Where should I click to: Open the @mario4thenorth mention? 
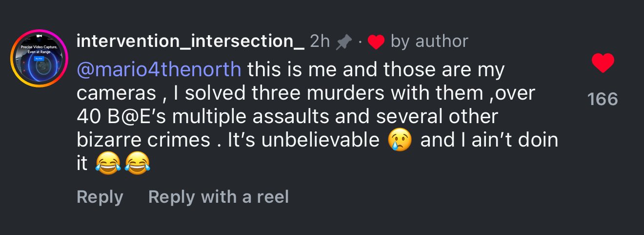pos(159,70)
